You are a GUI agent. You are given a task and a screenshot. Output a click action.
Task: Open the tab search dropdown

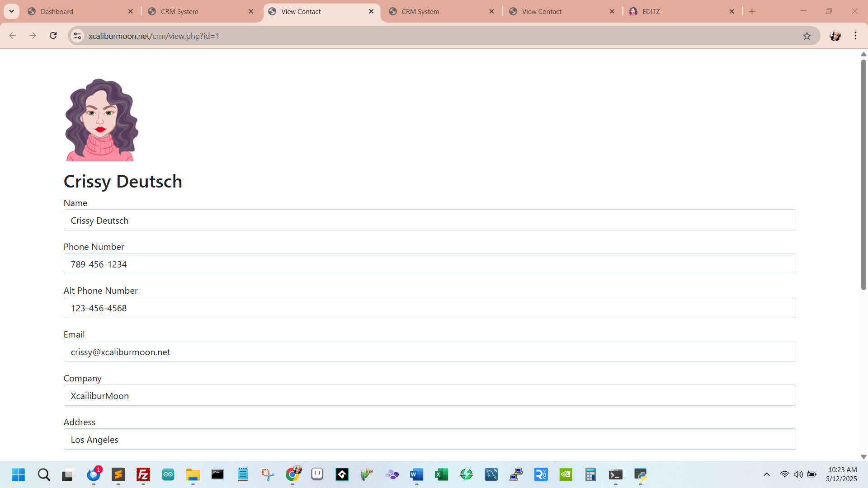(x=11, y=11)
